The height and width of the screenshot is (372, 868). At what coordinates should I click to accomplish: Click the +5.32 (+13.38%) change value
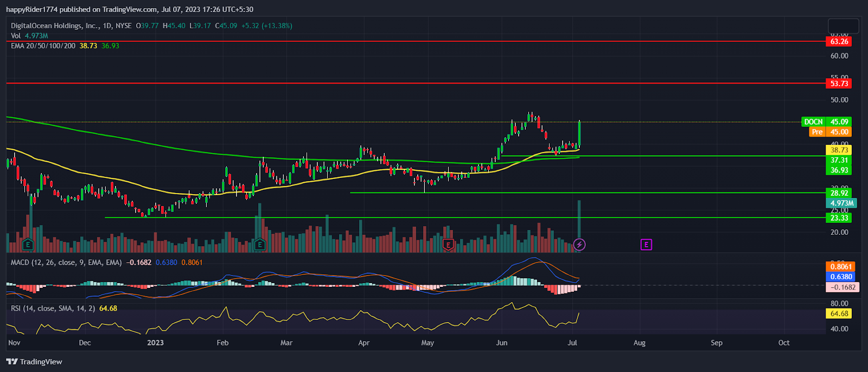(267, 25)
